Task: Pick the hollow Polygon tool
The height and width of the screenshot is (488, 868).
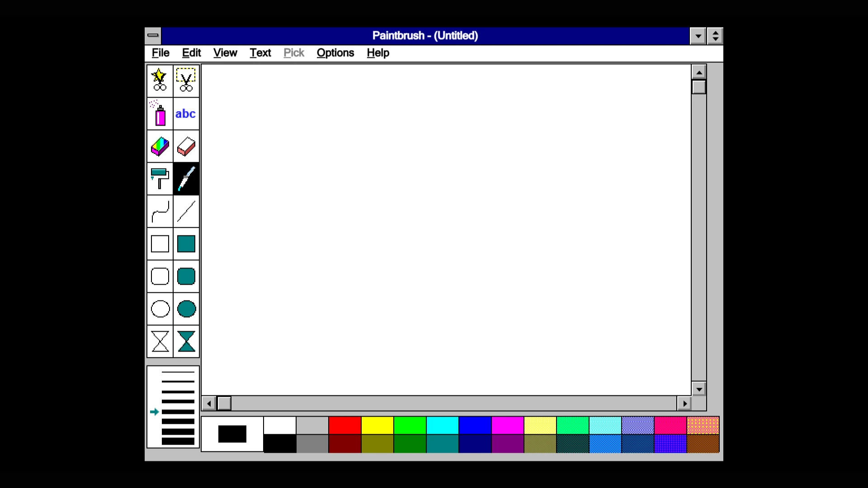Action: click(160, 341)
